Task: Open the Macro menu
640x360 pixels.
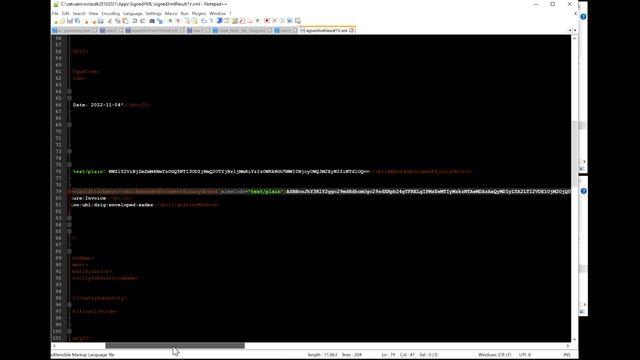Action: point(171,13)
